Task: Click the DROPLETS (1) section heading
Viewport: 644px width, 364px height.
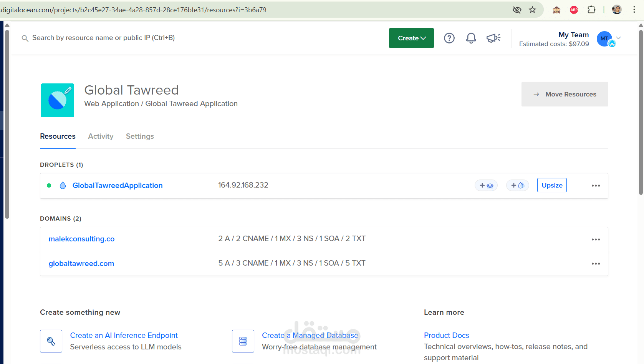Action: 61,165
